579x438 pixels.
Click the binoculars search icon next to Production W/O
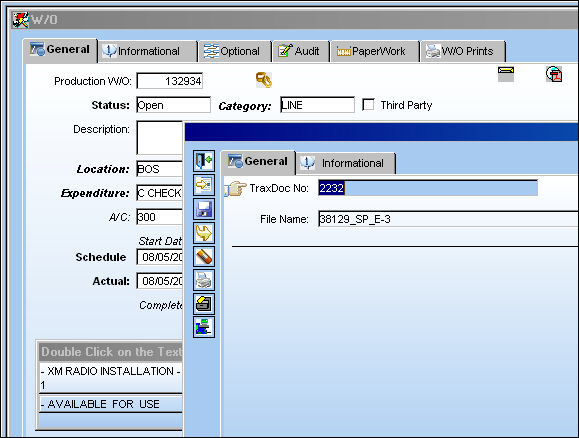pos(264,80)
